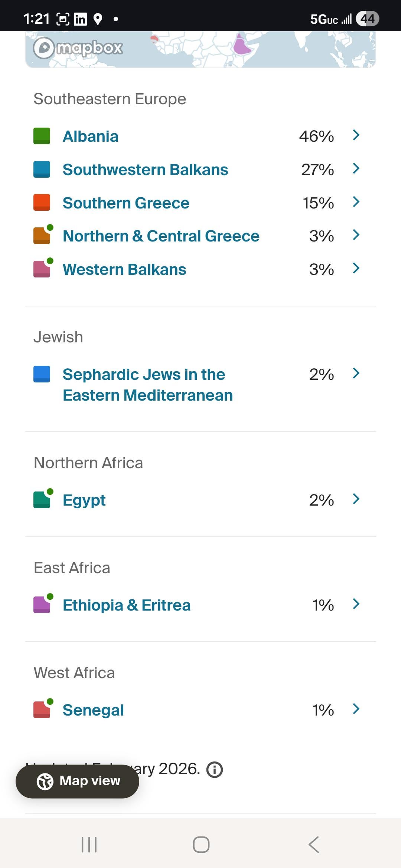This screenshot has height=868, width=401.
Task: Tap the Mapbox logo on map
Action: click(x=78, y=48)
